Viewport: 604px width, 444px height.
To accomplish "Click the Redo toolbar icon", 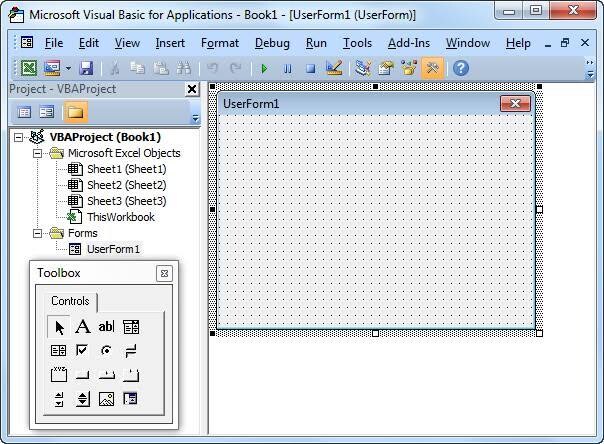I will (x=235, y=69).
